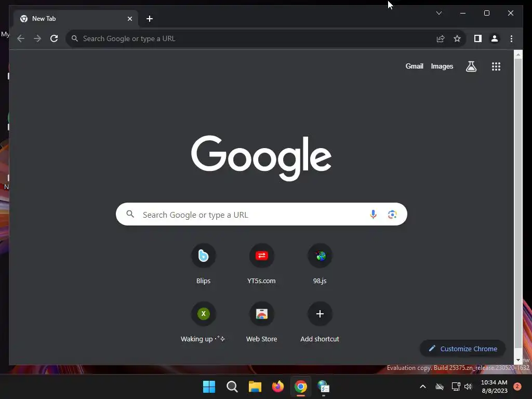Click the Google logo

tap(261, 158)
